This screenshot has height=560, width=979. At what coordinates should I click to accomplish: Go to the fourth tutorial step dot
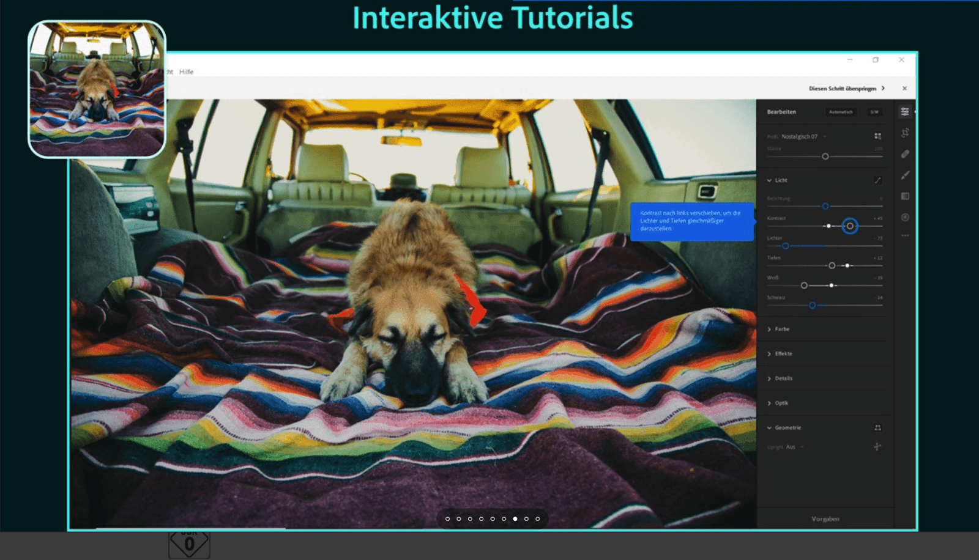coord(482,519)
